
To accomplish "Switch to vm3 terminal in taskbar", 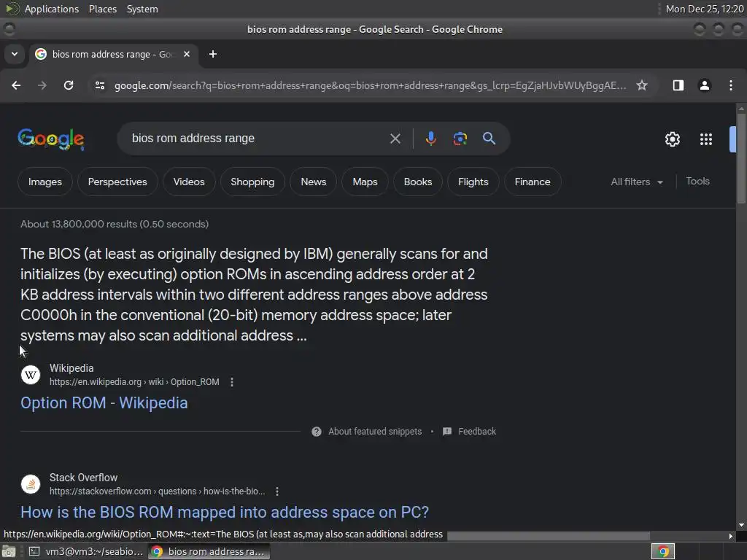I will 86,551.
